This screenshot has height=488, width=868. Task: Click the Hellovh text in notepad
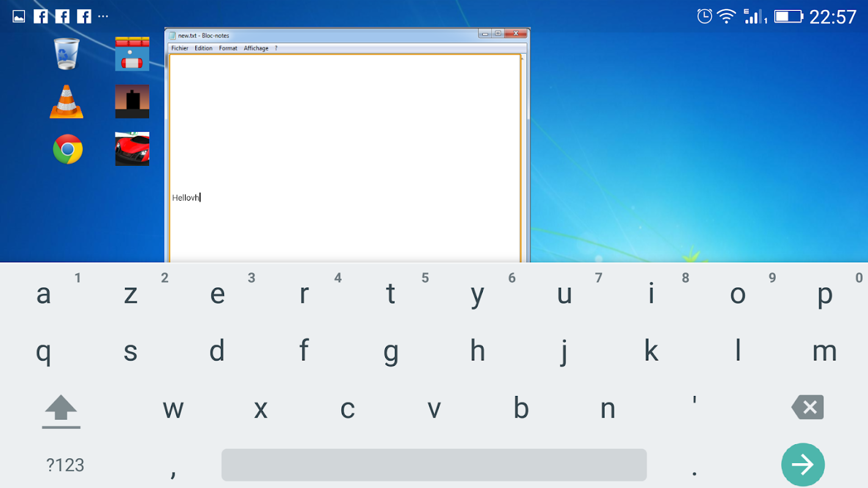(x=186, y=198)
